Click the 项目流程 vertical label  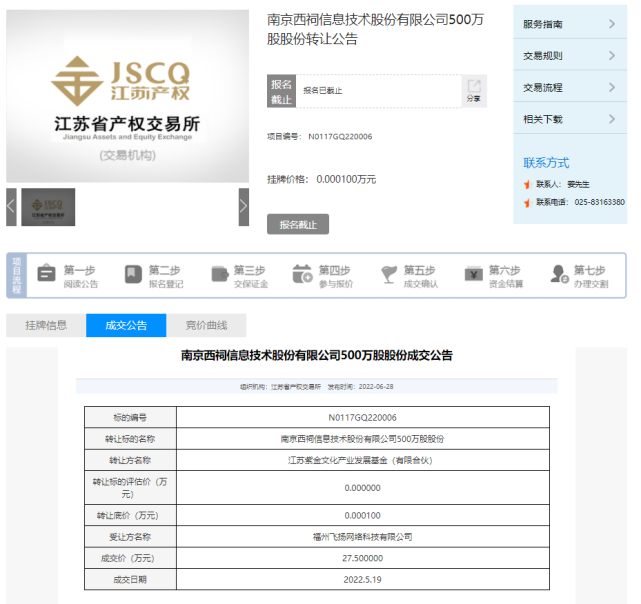point(17,275)
